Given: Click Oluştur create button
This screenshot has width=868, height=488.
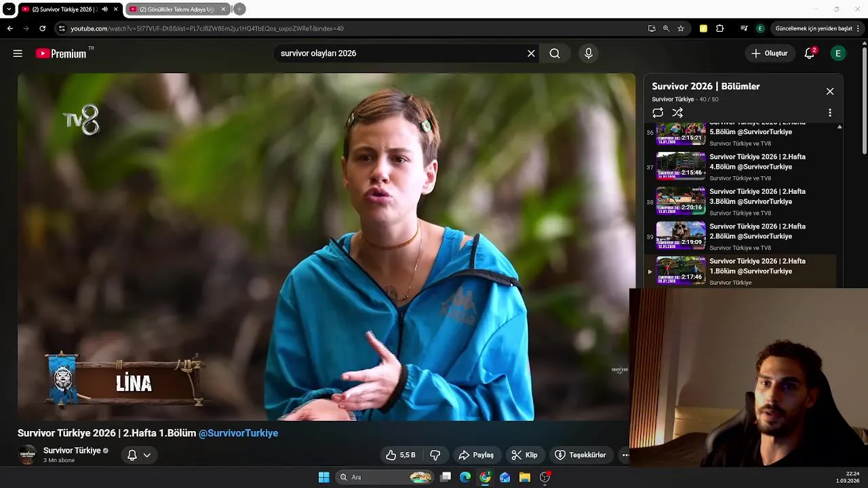Looking at the screenshot, I should point(770,54).
